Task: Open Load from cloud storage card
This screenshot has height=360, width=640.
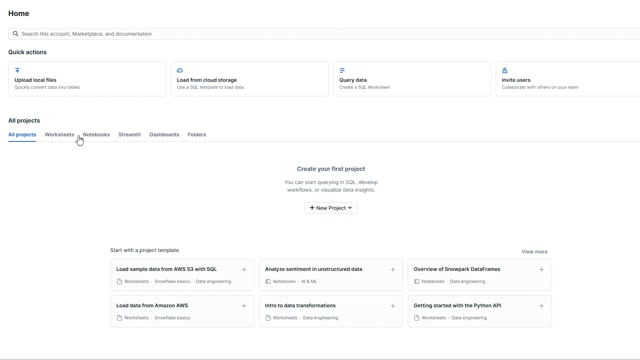Action: [x=249, y=79]
